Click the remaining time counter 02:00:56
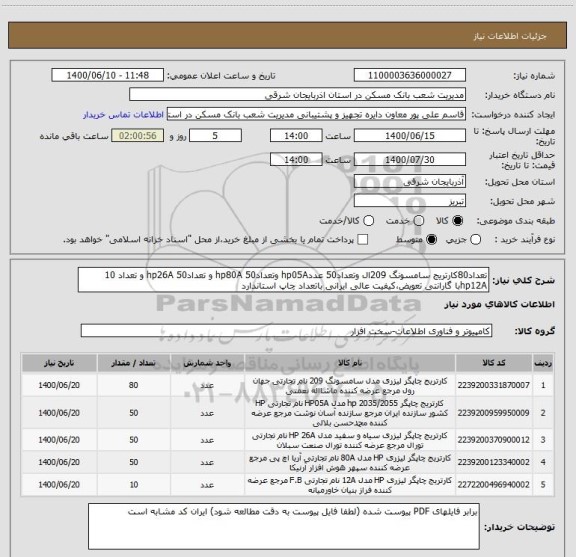Image resolution: width=576 pixels, height=557 pixels. point(138,136)
